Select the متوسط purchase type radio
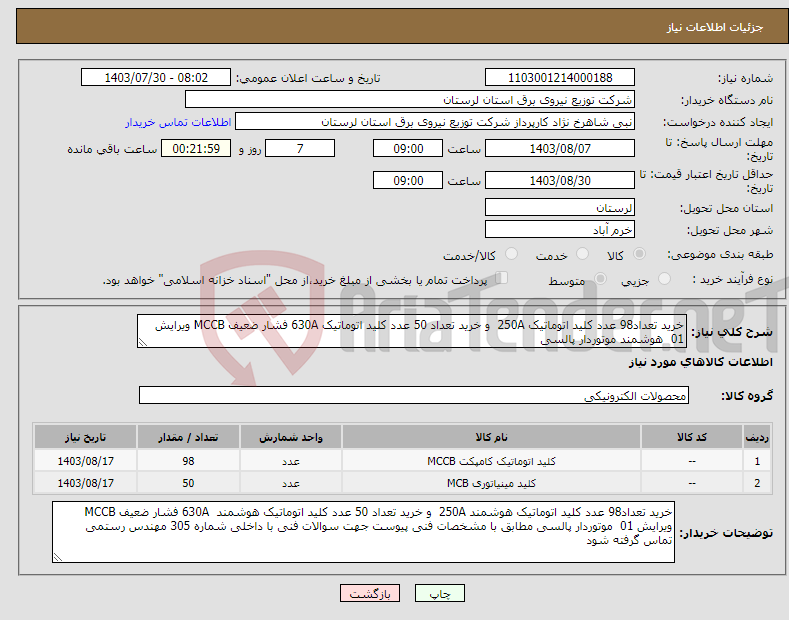Image resolution: width=789 pixels, height=620 pixels. (x=600, y=279)
